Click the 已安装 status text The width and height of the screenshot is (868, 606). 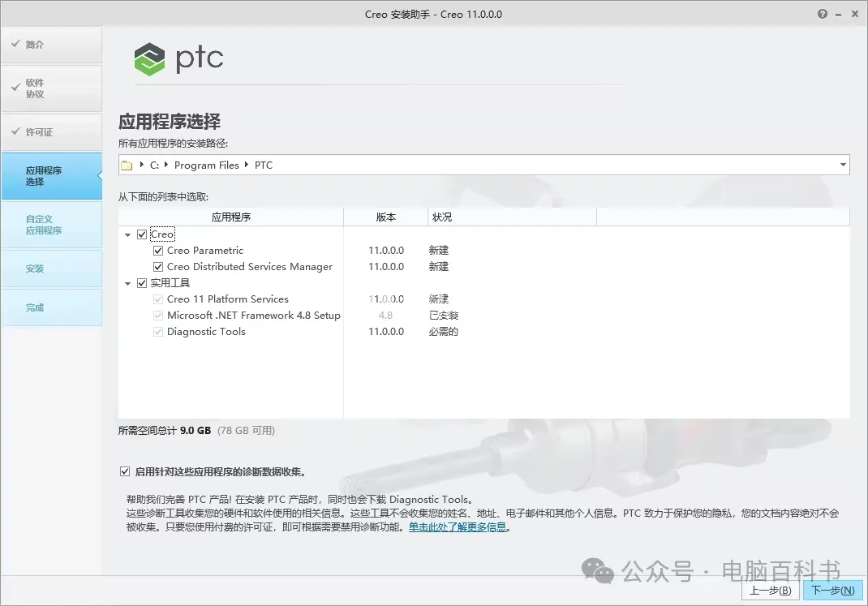coord(444,316)
